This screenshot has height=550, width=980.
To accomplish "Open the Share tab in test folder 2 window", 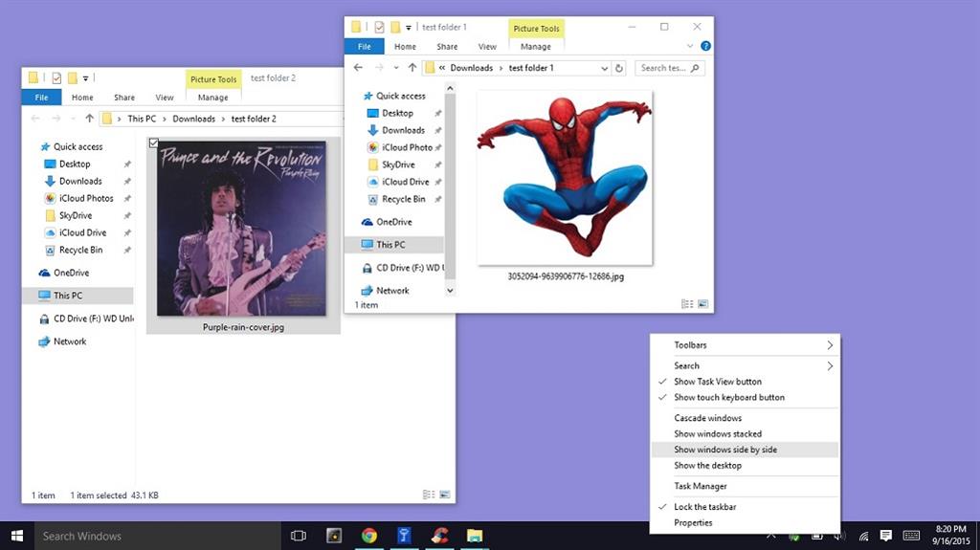I will 124,98.
